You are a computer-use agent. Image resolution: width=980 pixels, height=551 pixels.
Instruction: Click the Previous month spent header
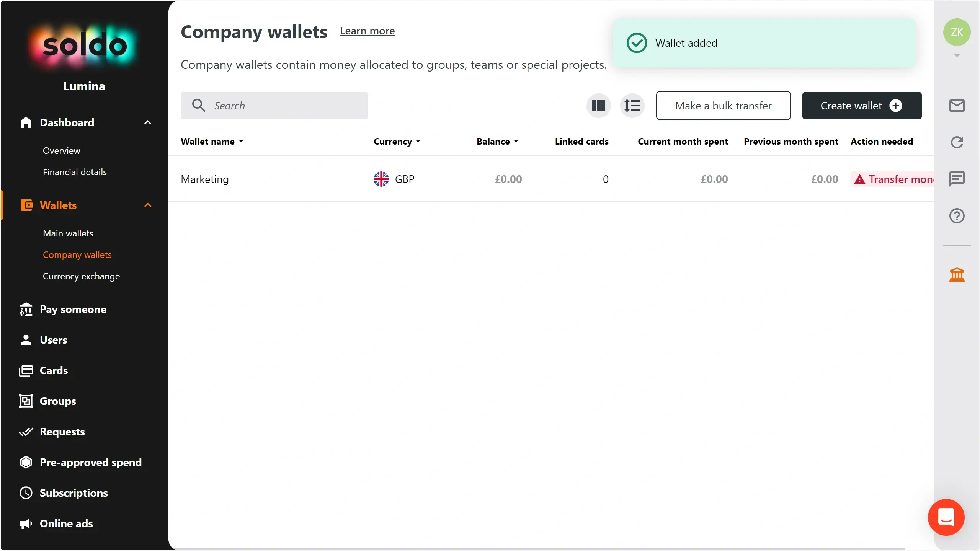[791, 142]
